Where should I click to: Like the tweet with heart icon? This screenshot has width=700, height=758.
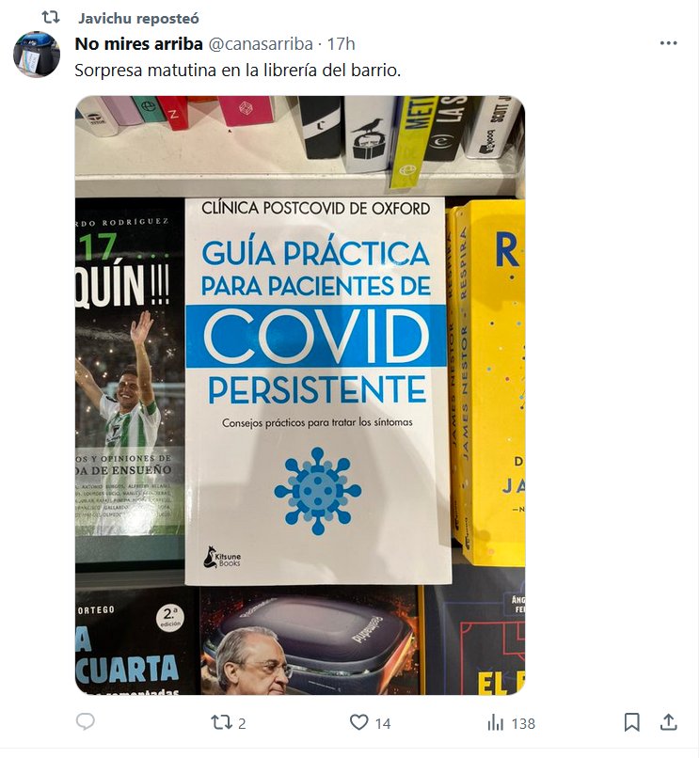pos(358,722)
